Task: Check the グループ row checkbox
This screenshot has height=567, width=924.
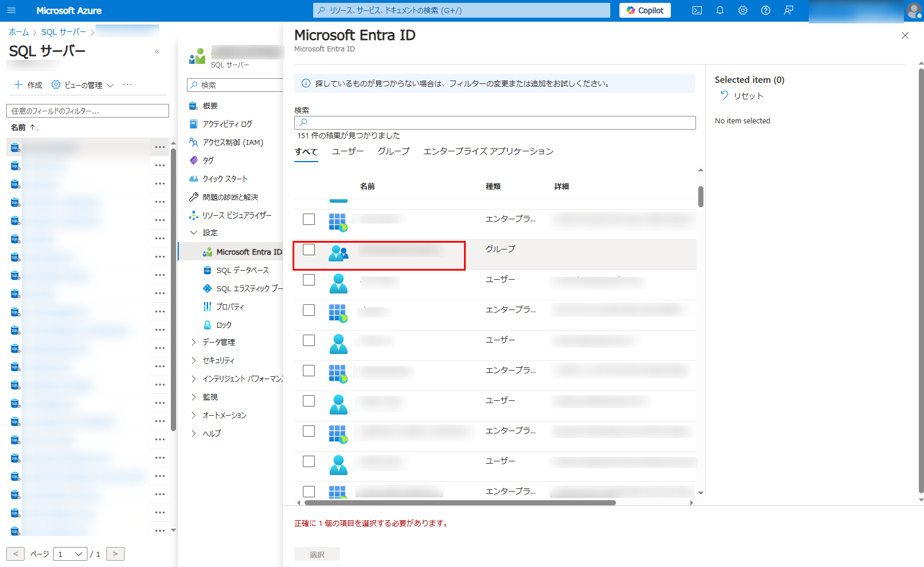Action: [309, 250]
